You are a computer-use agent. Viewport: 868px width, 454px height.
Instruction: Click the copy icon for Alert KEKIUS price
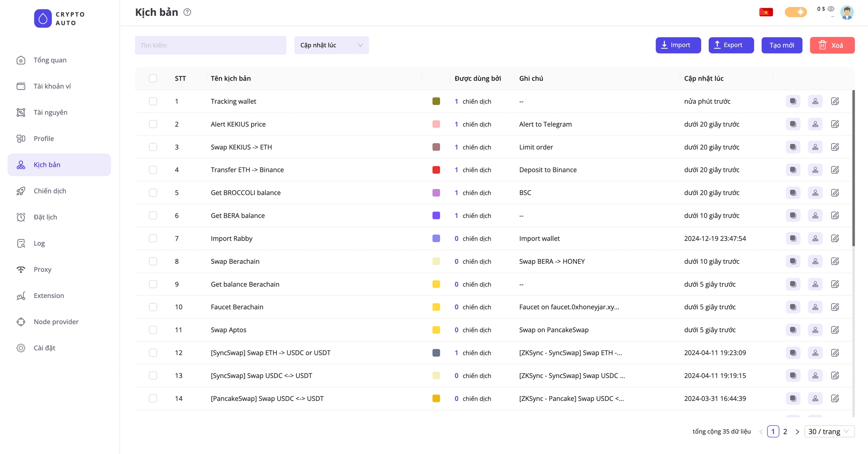click(793, 124)
